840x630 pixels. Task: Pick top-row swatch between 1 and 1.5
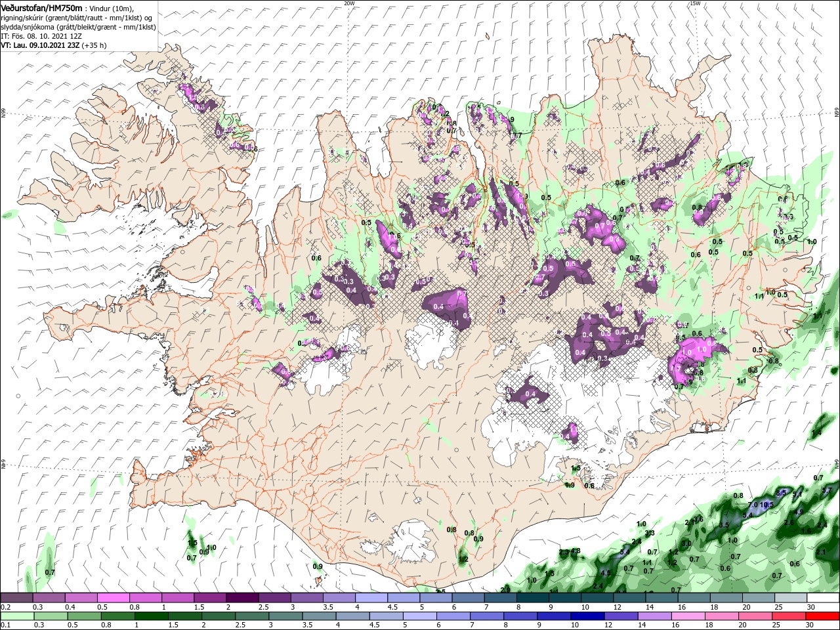pos(177,598)
